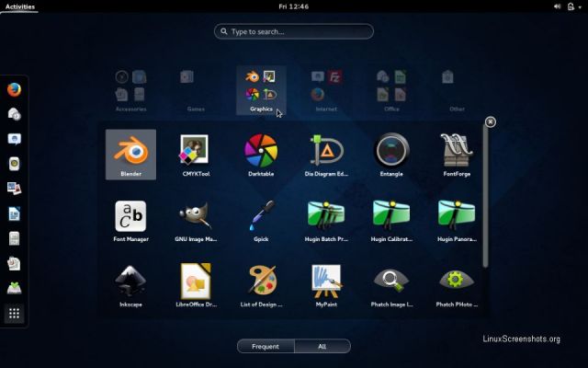The height and width of the screenshot is (368, 588).
Task: Launch the Gpick color picker
Action: 261,221
